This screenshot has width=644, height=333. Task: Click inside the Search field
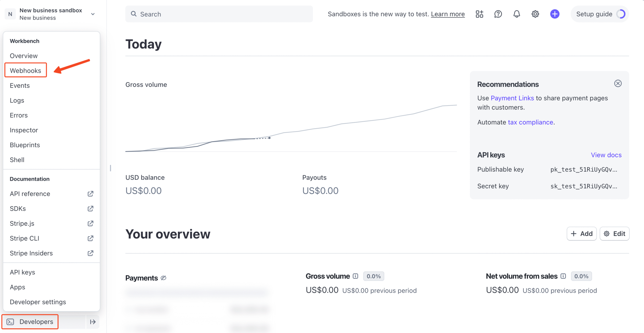219,14
